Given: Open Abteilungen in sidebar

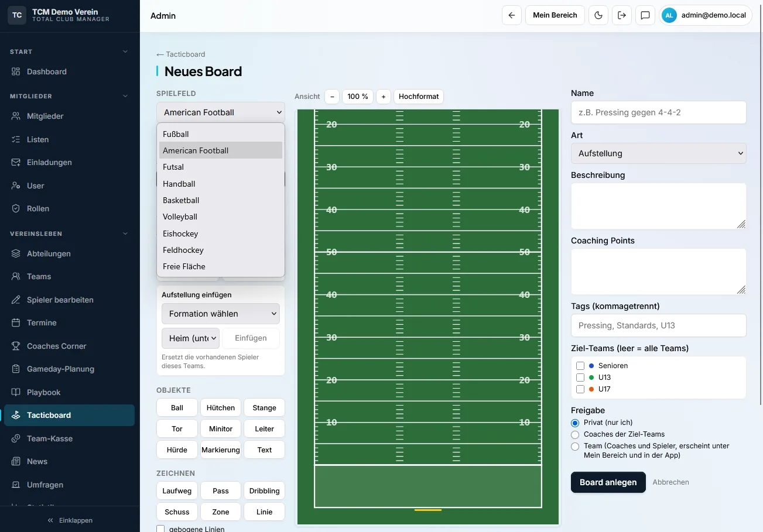Looking at the screenshot, I should click(70, 253).
